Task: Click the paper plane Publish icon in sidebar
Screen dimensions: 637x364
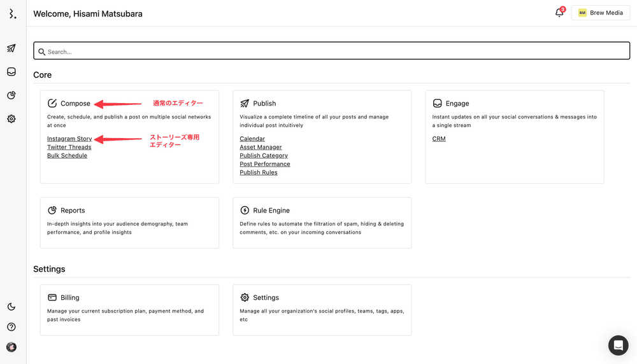Action: [x=11, y=48]
